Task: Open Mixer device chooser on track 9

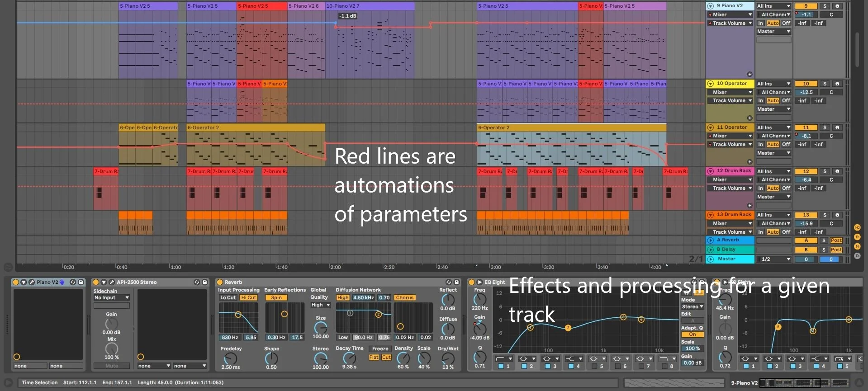Action: (730, 14)
